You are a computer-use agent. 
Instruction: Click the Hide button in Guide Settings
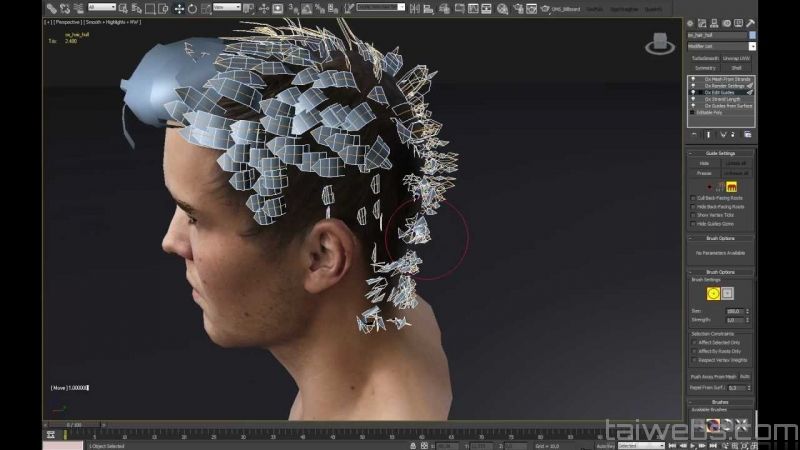[x=704, y=163]
